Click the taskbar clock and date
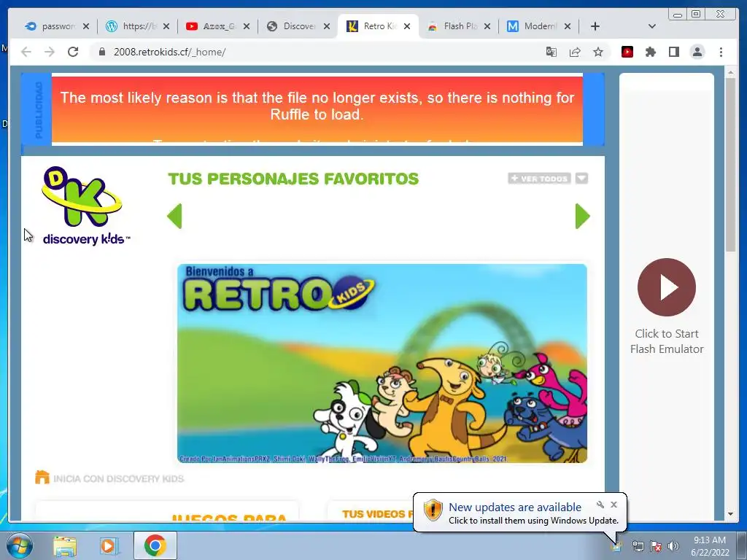The height and width of the screenshot is (560, 747). (x=710, y=546)
